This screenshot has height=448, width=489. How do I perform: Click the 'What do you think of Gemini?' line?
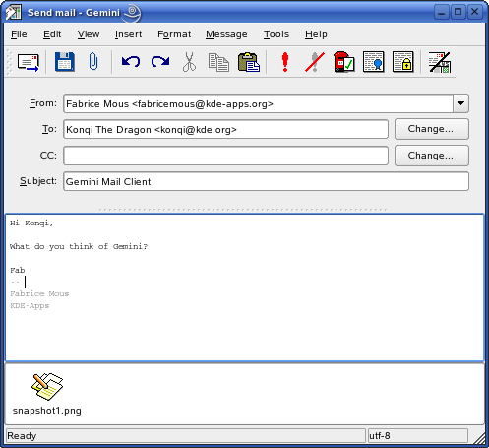(x=79, y=246)
